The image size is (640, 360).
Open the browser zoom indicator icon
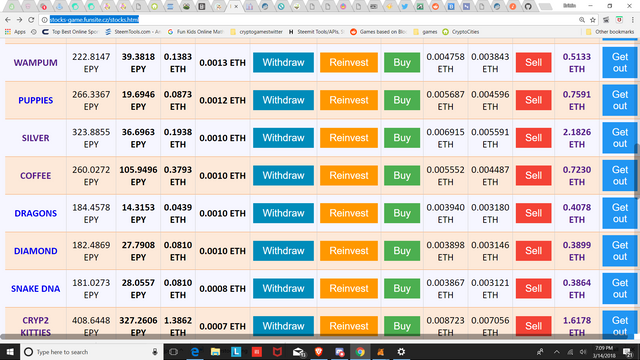pyautogui.click(x=582, y=20)
